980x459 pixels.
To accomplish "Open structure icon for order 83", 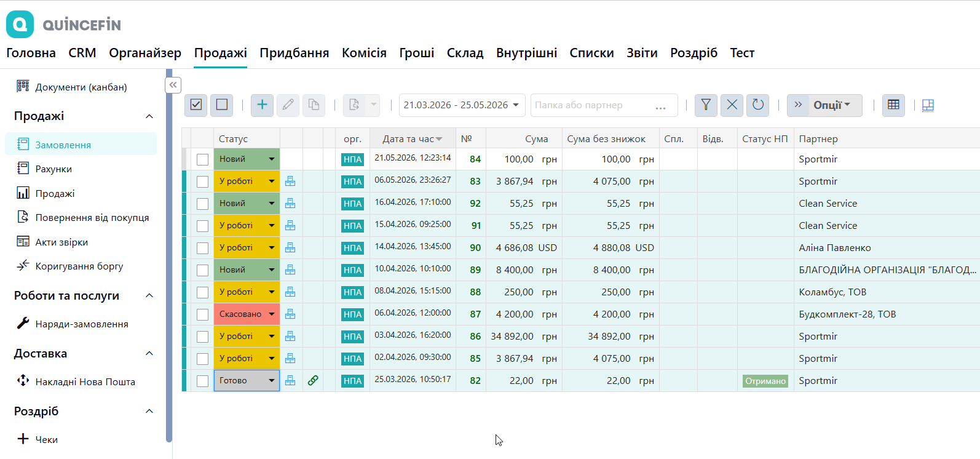I will point(290,182).
